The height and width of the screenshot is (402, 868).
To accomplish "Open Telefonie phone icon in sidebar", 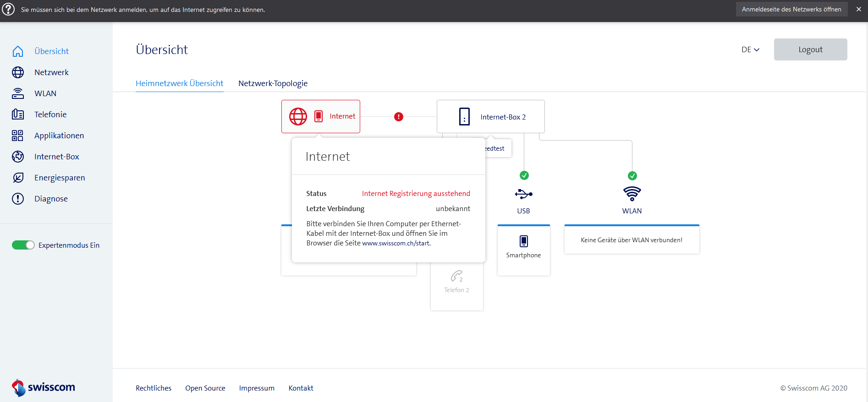I will [x=18, y=114].
